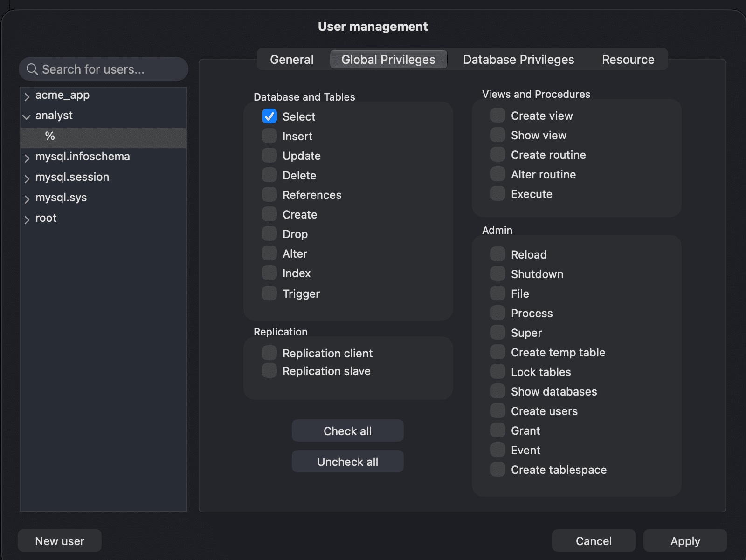Enable the Index privilege checkbox
This screenshot has height=560, width=746.
pyautogui.click(x=269, y=273)
